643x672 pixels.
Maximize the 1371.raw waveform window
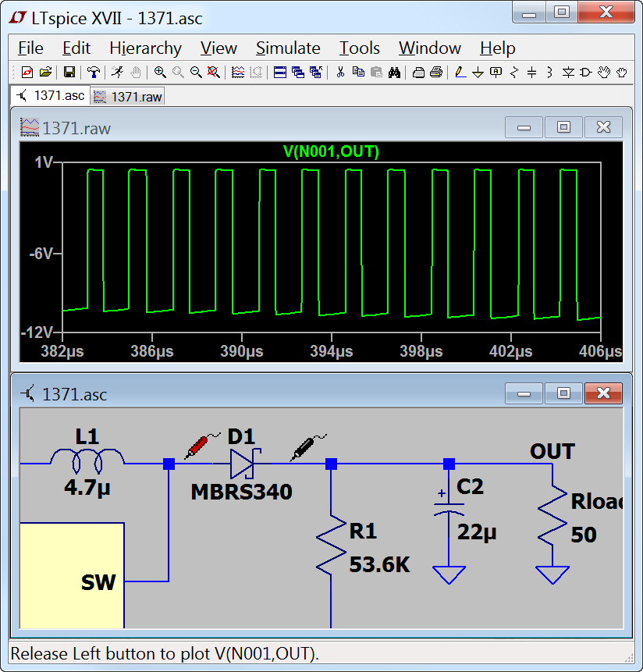[x=563, y=127]
